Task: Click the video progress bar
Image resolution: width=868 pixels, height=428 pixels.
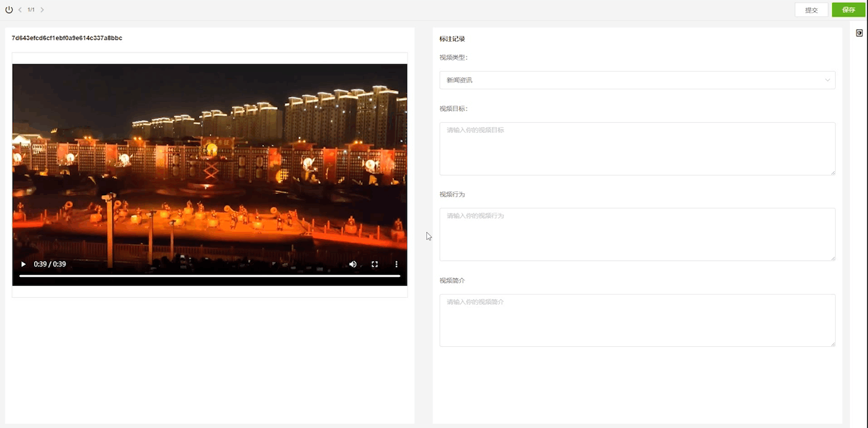Action: pos(210,276)
